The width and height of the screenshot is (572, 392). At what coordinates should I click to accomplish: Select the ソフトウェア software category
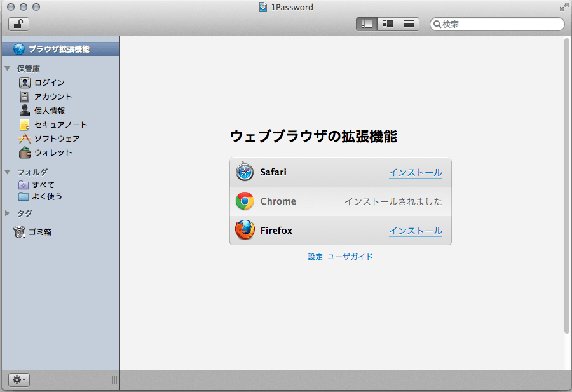57,139
